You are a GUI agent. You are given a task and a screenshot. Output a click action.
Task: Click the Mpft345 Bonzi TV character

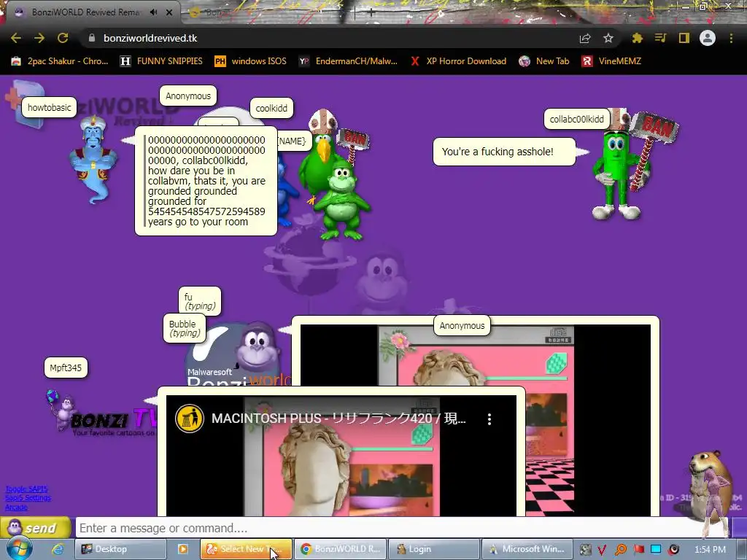[100, 413]
